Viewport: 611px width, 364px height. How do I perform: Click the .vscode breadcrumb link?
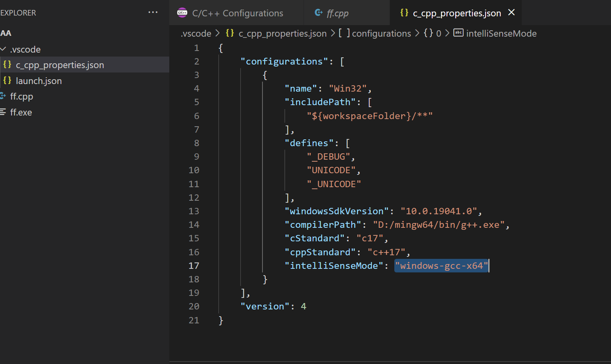(196, 33)
